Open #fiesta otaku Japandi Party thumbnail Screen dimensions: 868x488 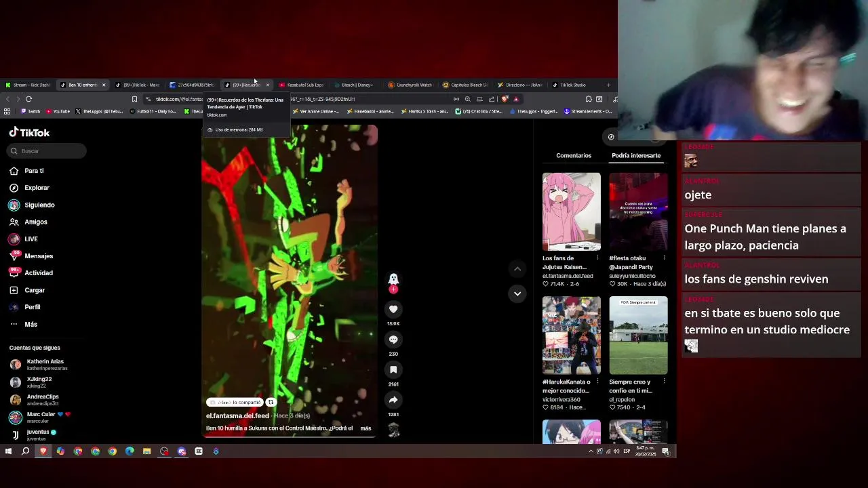(638, 211)
